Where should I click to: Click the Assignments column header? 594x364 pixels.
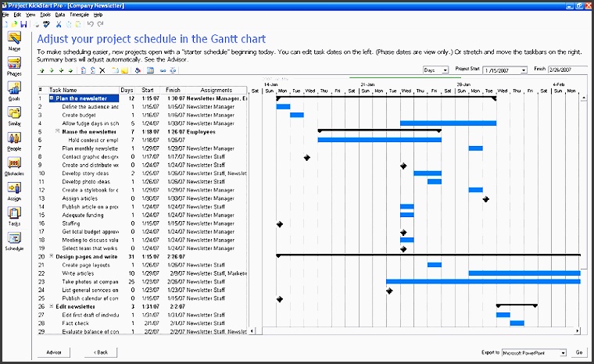tap(216, 90)
